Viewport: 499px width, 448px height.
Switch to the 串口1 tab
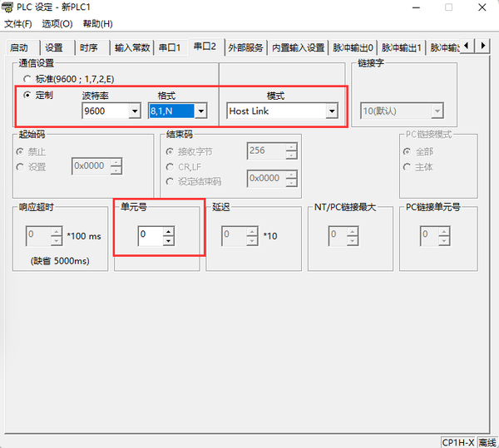pyautogui.click(x=170, y=48)
